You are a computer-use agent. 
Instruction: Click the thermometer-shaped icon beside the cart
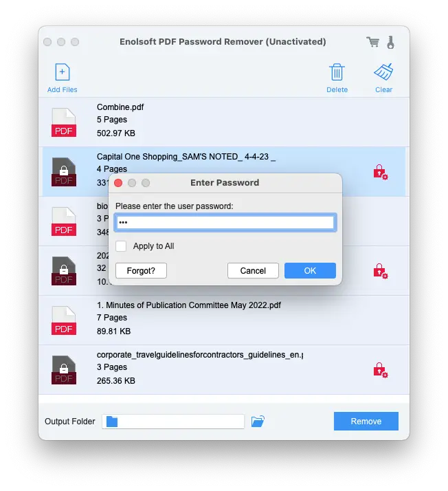390,42
